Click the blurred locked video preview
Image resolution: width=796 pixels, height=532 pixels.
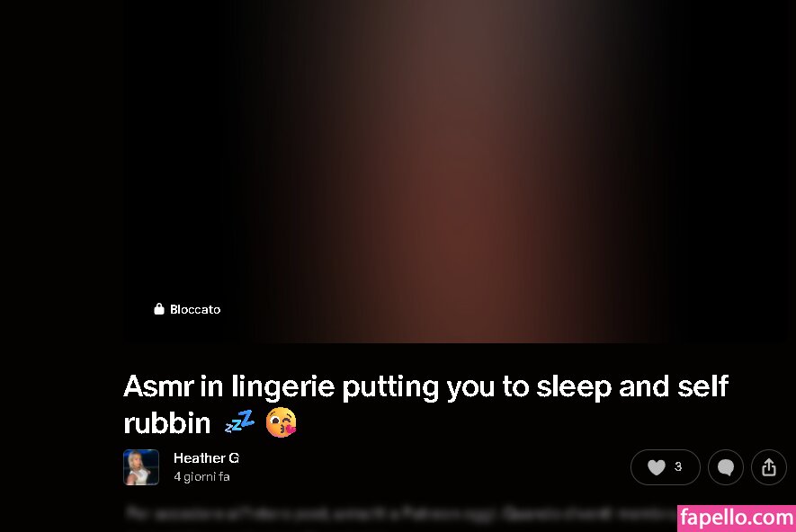tap(452, 172)
